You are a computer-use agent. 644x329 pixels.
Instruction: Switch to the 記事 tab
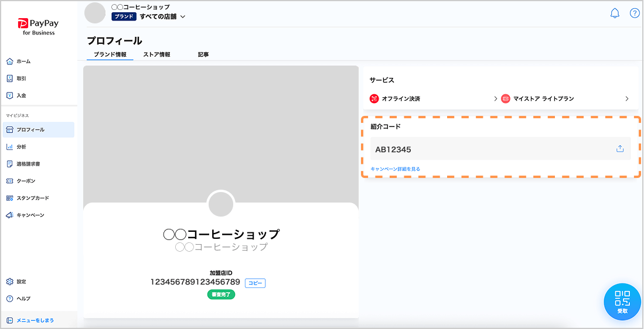pos(203,54)
